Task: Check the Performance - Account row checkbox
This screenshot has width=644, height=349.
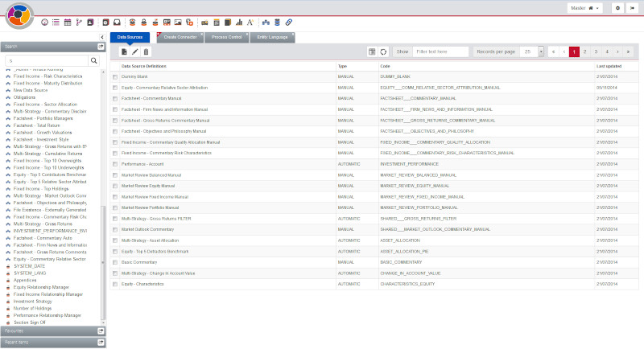Action: click(x=115, y=164)
